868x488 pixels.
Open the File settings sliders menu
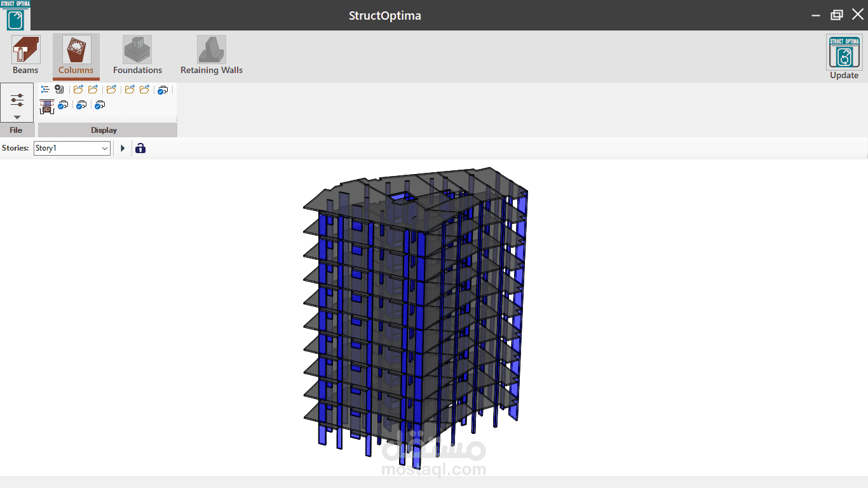17,103
